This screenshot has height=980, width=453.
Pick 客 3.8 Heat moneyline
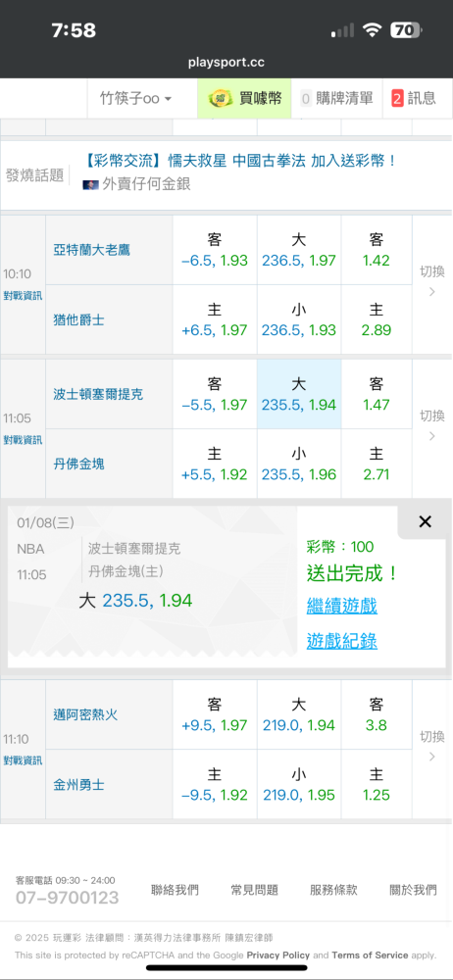click(377, 715)
